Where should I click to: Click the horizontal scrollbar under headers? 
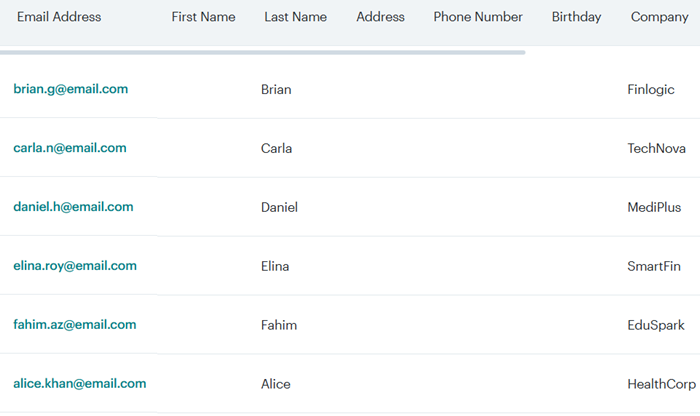coord(262,53)
